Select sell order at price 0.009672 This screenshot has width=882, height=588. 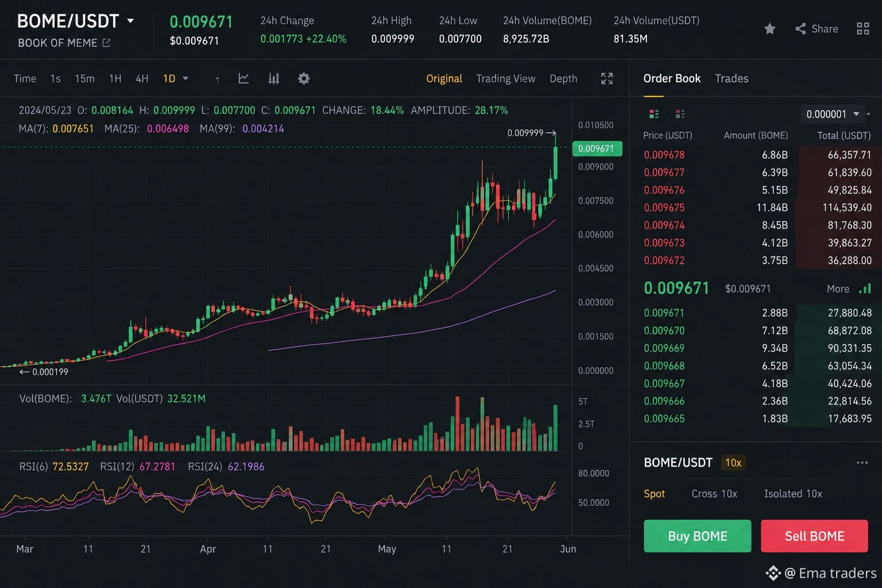[757, 261]
